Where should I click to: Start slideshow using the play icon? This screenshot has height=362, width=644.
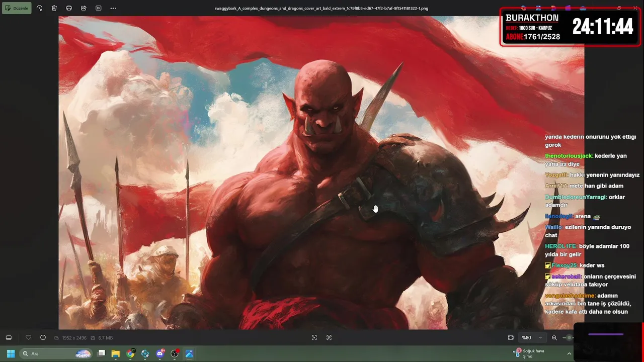pyautogui.click(x=98, y=8)
